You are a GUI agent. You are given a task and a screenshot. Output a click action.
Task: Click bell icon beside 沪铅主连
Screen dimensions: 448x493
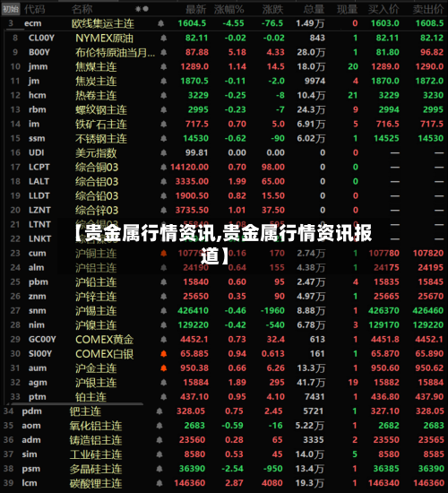[x=163, y=282]
